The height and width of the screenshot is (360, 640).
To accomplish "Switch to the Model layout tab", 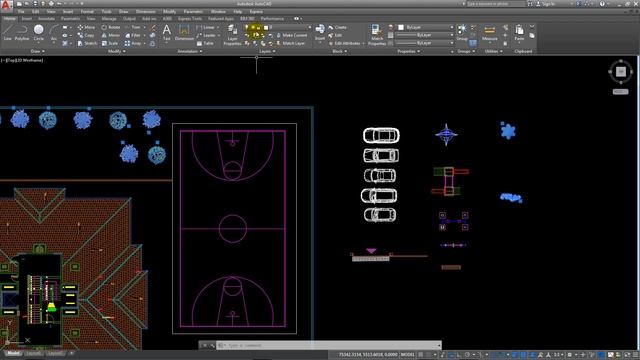I will click(13, 353).
